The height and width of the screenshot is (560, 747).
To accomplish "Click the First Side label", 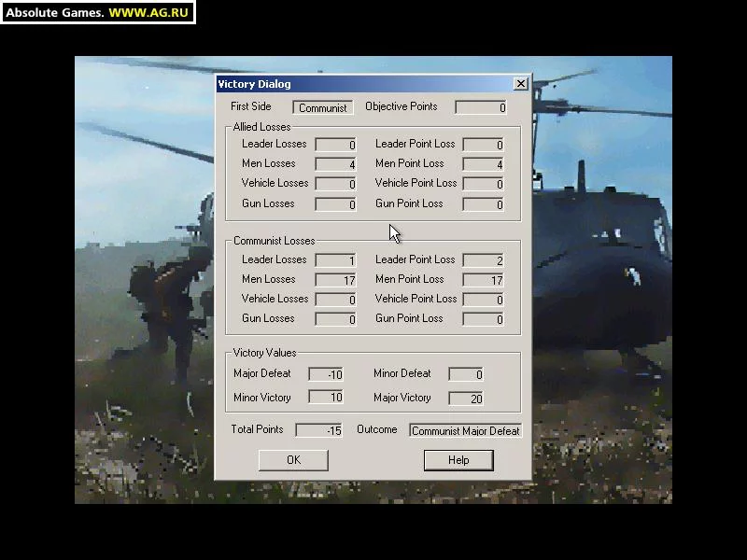I will pos(250,106).
